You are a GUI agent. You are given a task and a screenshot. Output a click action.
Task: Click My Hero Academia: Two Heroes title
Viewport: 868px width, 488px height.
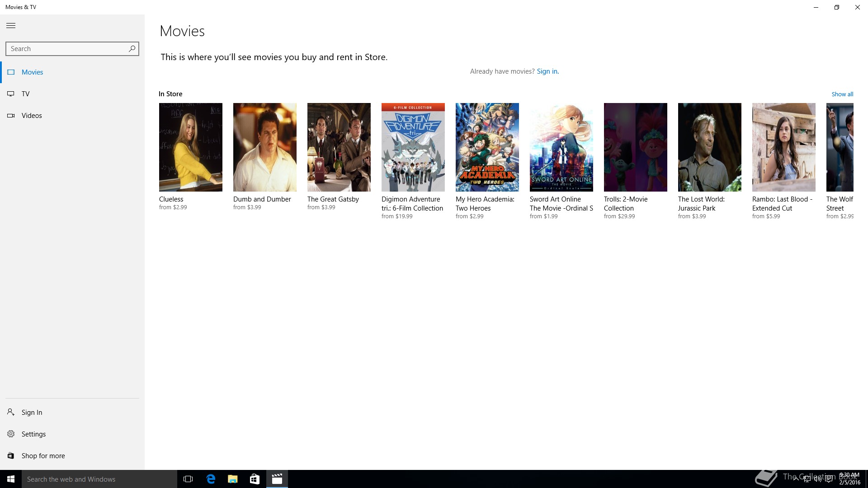pyautogui.click(x=485, y=204)
